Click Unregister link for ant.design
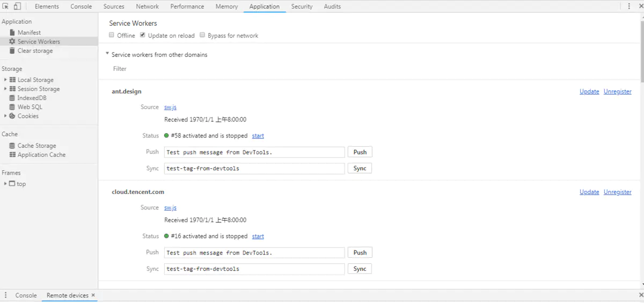The width and height of the screenshot is (644, 303). click(617, 91)
